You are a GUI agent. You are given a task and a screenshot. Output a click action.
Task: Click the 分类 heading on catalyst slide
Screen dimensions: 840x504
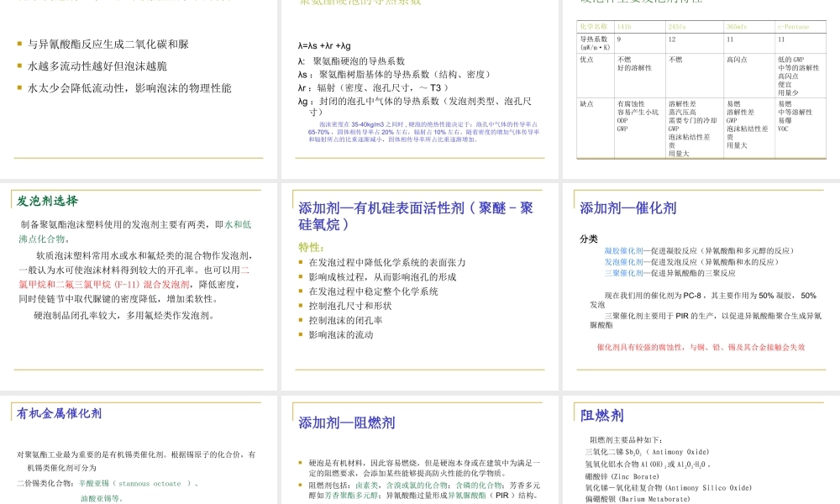(588, 239)
